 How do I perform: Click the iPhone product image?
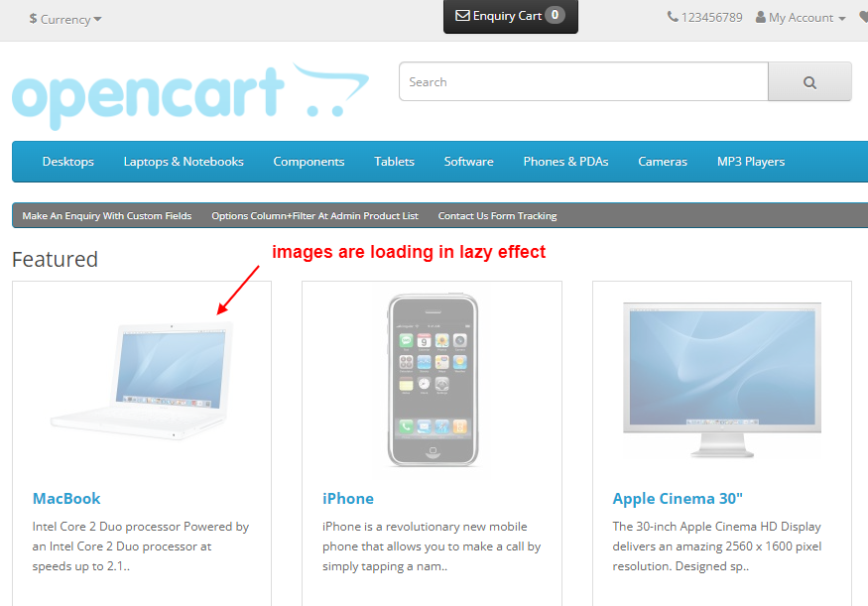click(433, 380)
